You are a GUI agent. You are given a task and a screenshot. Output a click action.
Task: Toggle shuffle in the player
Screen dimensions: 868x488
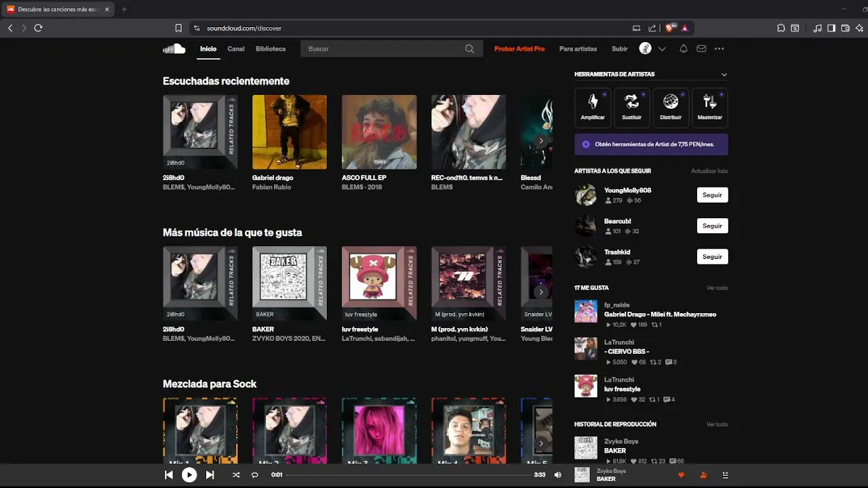[236, 475]
